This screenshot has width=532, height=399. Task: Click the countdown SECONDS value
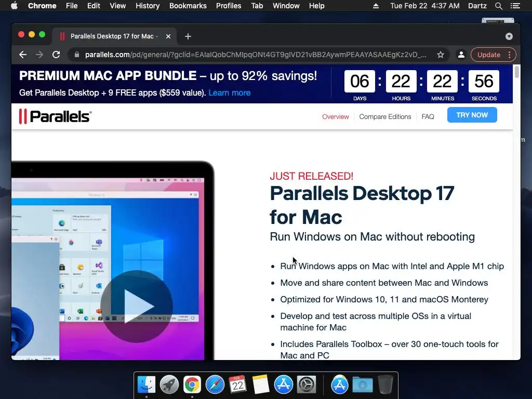(484, 82)
